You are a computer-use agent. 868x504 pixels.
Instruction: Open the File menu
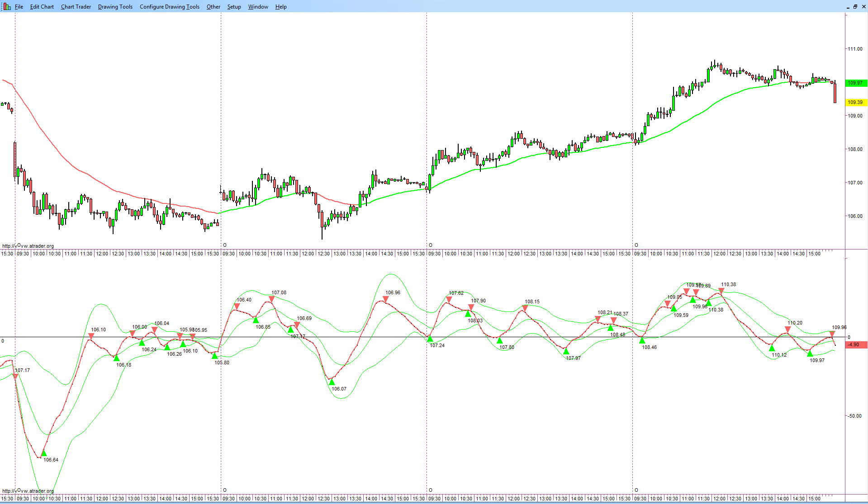(19, 7)
